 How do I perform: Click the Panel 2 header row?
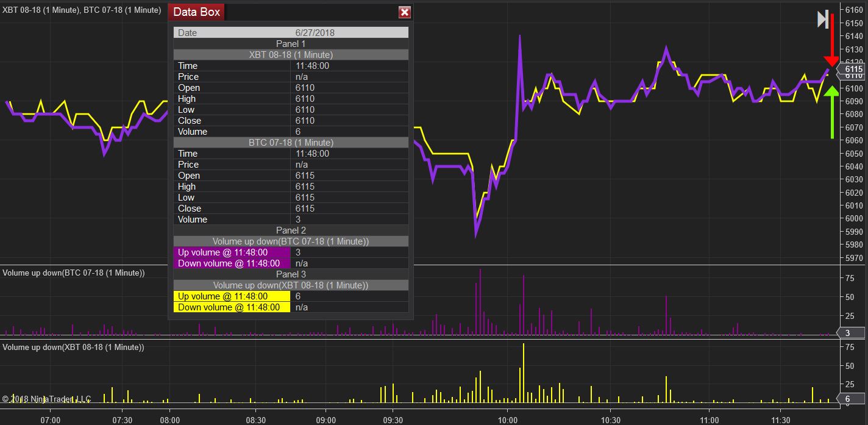pos(291,230)
